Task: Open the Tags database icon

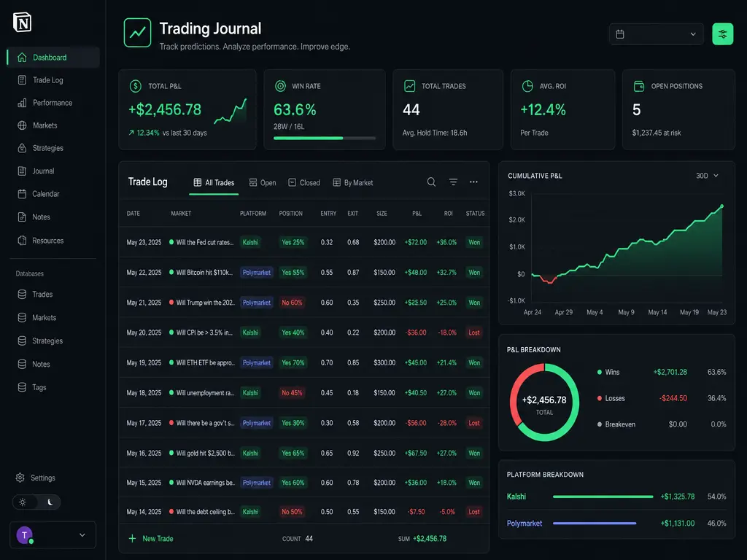Action: tap(22, 387)
